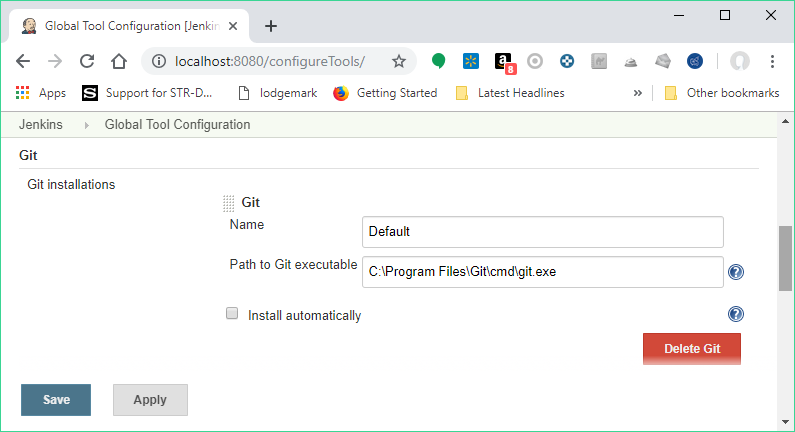The image size is (795, 432).
Task: Open Support for STR-D bookmark
Action: point(147,93)
